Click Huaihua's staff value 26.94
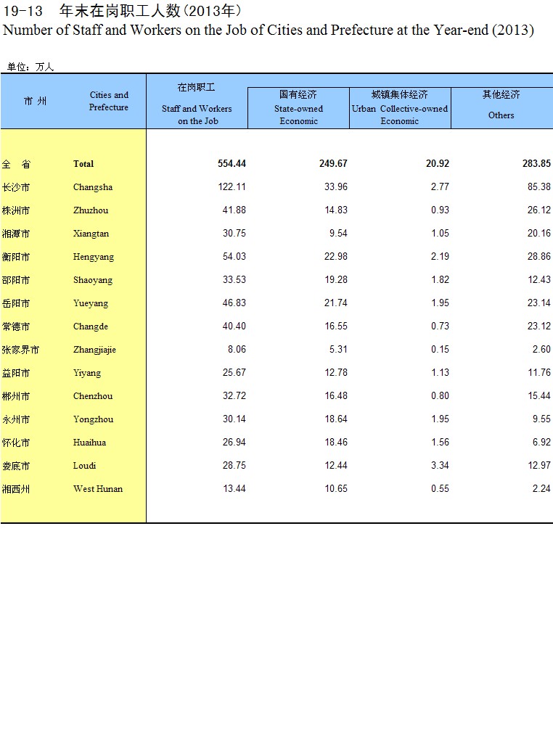Image resolution: width=553 pixels, height=756 pixels. (x=234, y=442)
